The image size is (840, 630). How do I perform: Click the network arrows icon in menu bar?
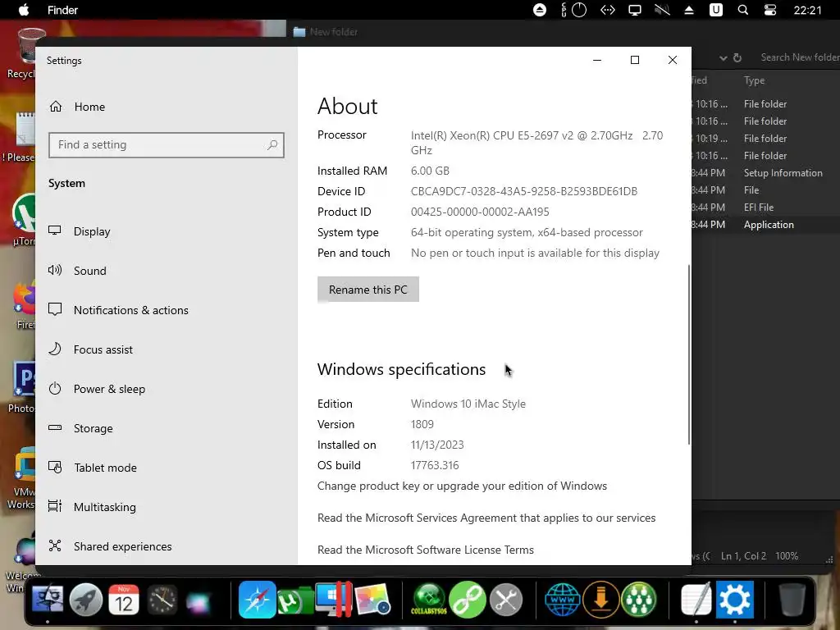click(x=608, y=10)
